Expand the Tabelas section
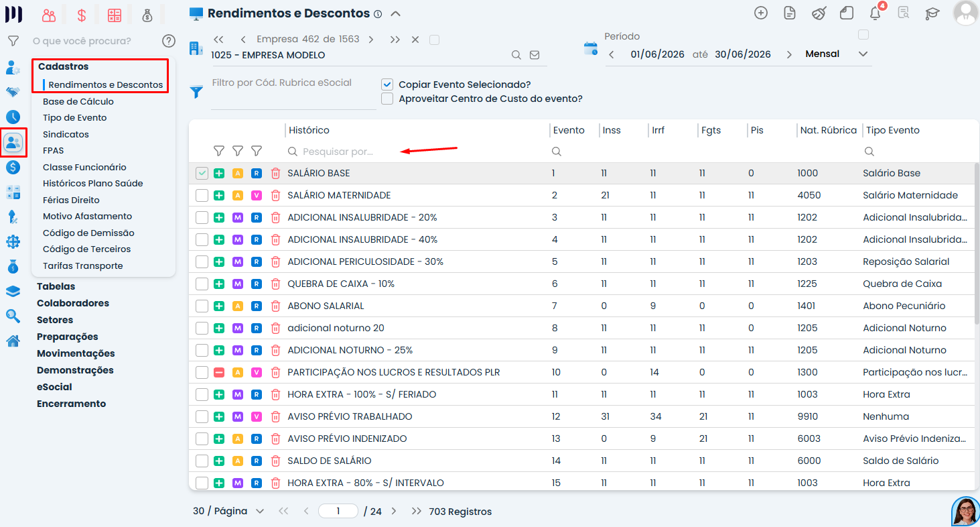Viewport: 980px width, 527px height. 56,286
